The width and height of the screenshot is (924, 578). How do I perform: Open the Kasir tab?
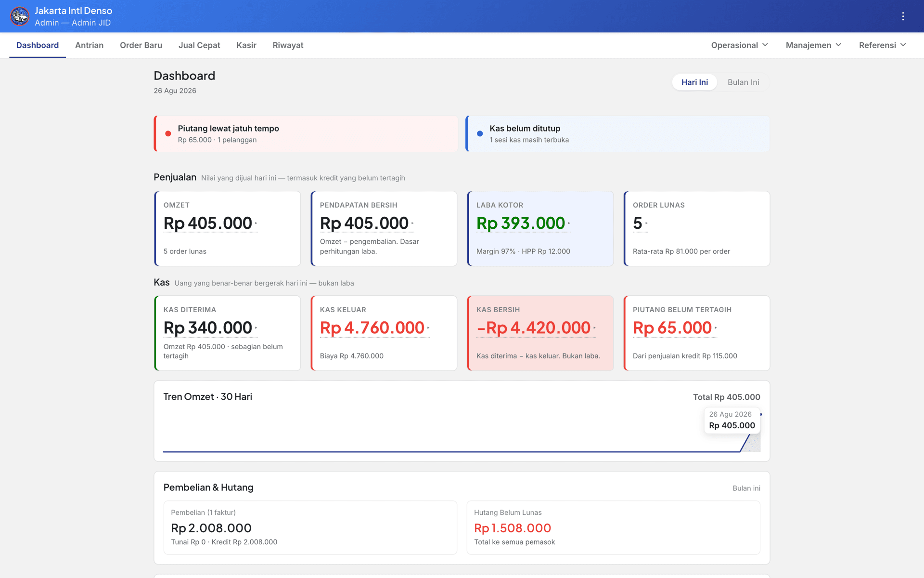(x=246, y=45)
